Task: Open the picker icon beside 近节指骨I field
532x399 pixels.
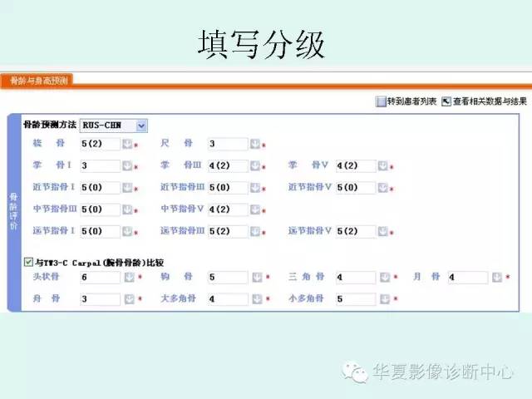Action: [127, 188]
